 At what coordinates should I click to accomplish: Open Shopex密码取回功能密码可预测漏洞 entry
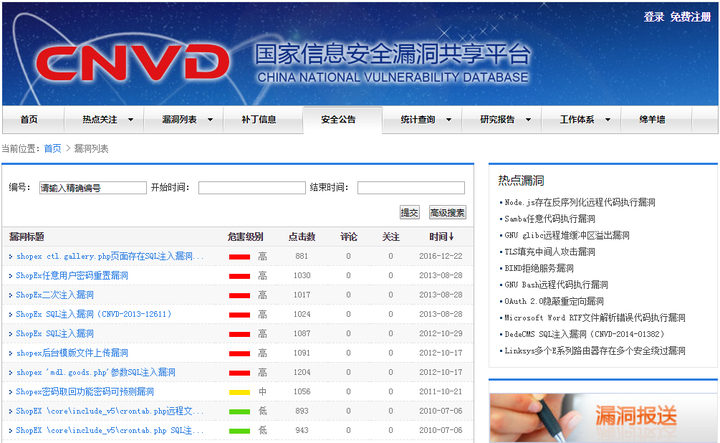point(85,392)
